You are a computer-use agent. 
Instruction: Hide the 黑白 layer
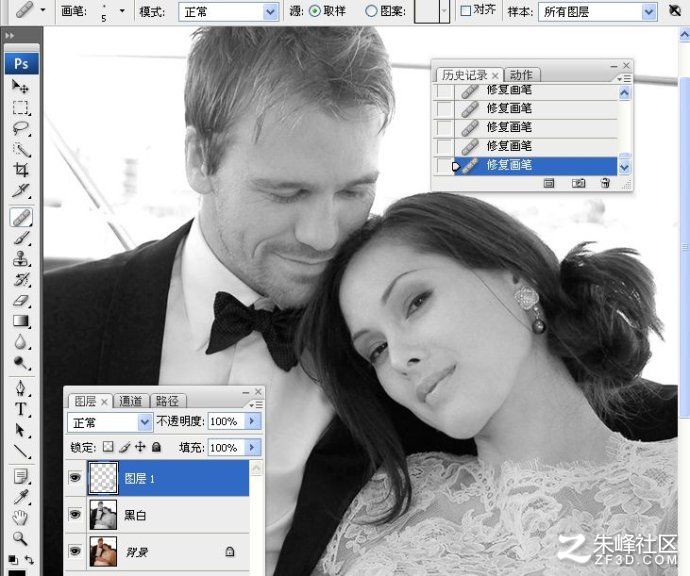(x=75, y=514)
